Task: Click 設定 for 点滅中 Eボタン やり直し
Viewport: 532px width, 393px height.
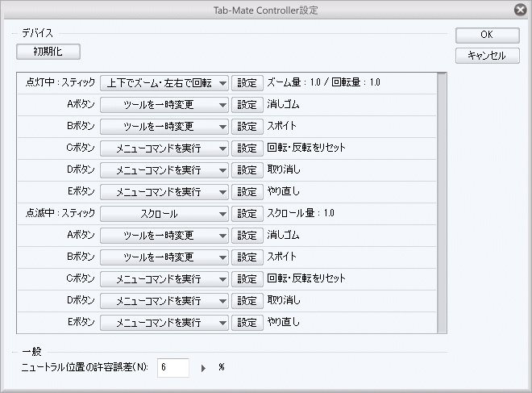Action: click(247, 323)
